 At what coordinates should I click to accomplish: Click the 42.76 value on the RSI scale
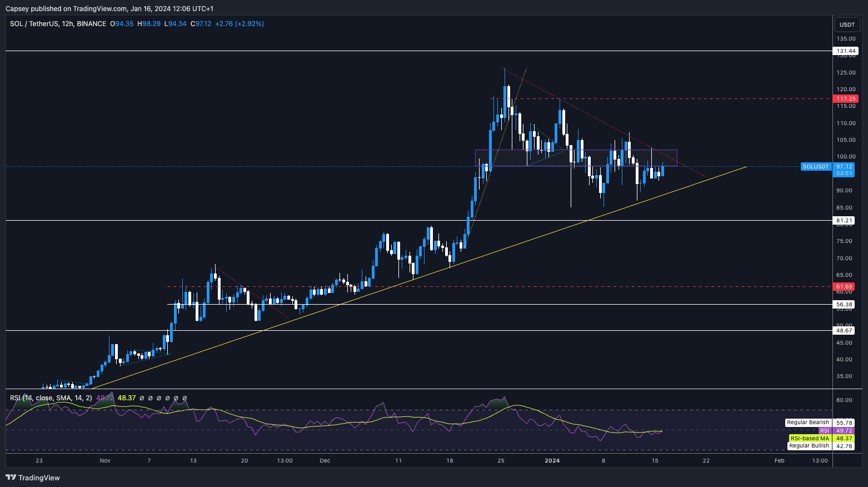(x=844, y=446)
